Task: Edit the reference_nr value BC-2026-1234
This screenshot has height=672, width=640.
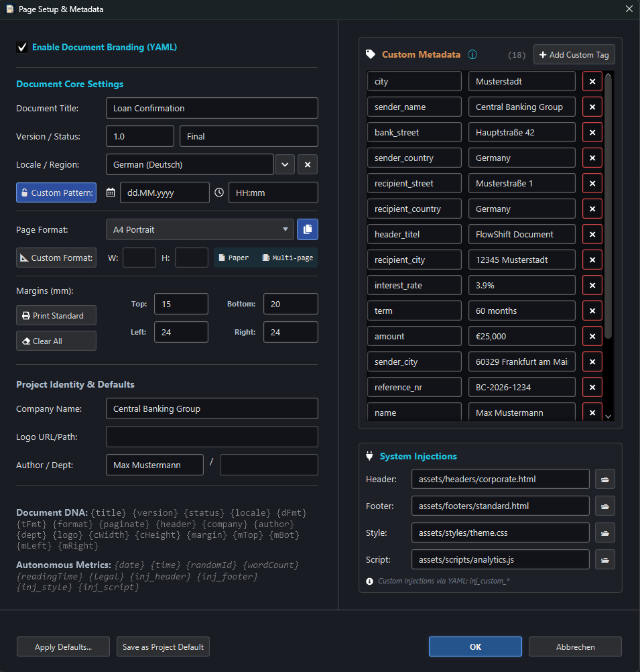Action: 522,388
